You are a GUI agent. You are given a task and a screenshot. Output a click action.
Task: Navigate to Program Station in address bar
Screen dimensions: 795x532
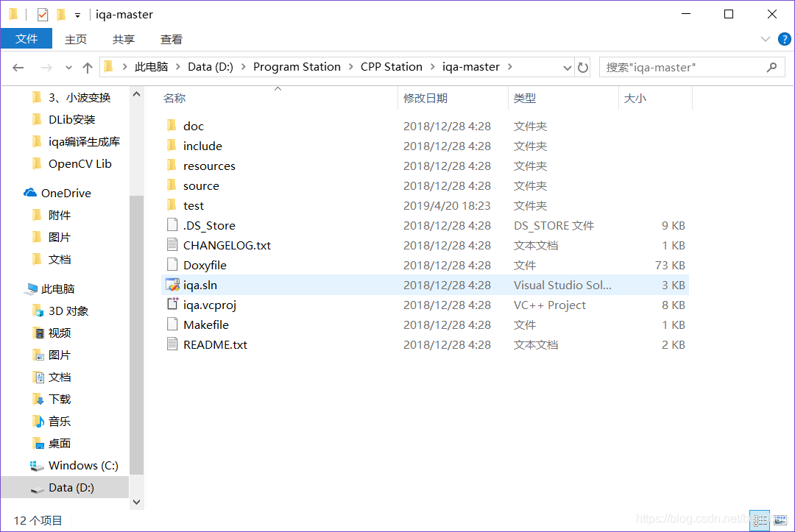coord(297,67)
